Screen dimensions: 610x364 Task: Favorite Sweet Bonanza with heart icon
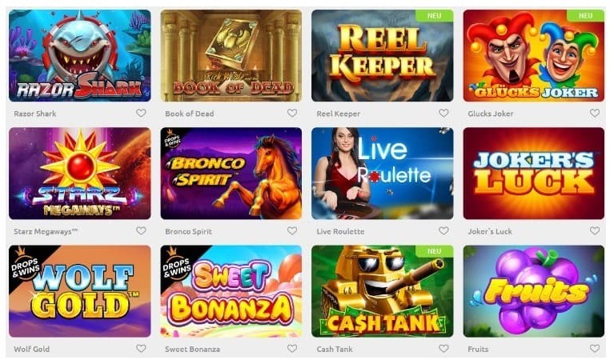click(x=292, y=349)
